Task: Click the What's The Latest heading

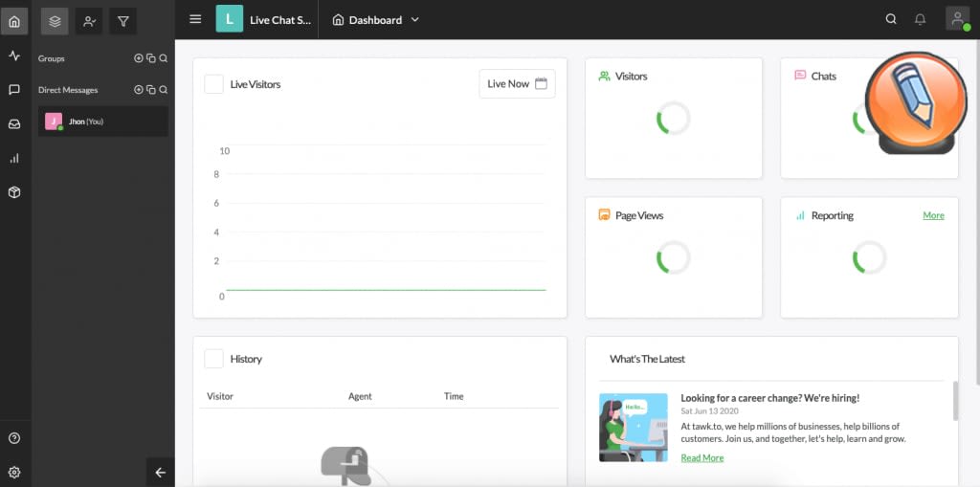Action: pos(647,359)
